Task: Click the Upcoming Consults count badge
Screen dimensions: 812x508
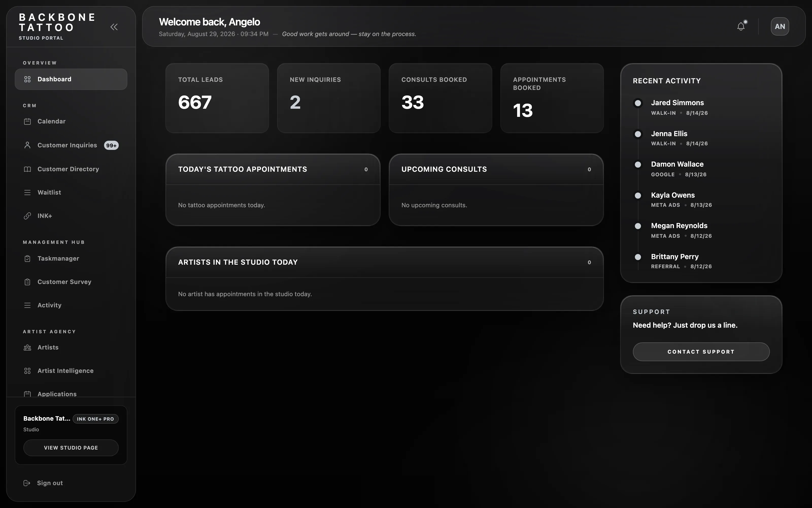Action: point(589,169)
